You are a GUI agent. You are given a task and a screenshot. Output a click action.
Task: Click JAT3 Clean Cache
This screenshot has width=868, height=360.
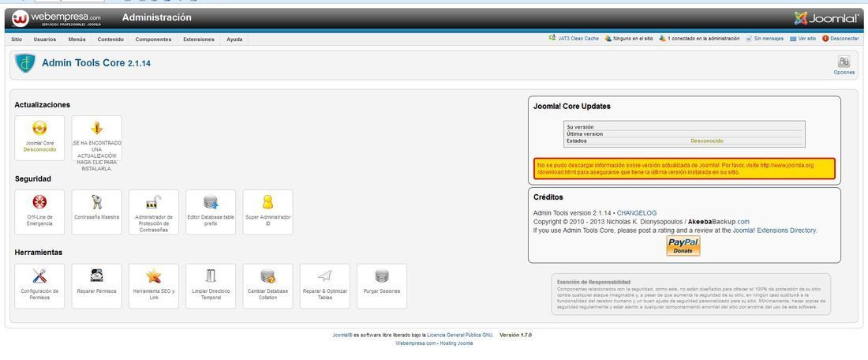(574, 38)
